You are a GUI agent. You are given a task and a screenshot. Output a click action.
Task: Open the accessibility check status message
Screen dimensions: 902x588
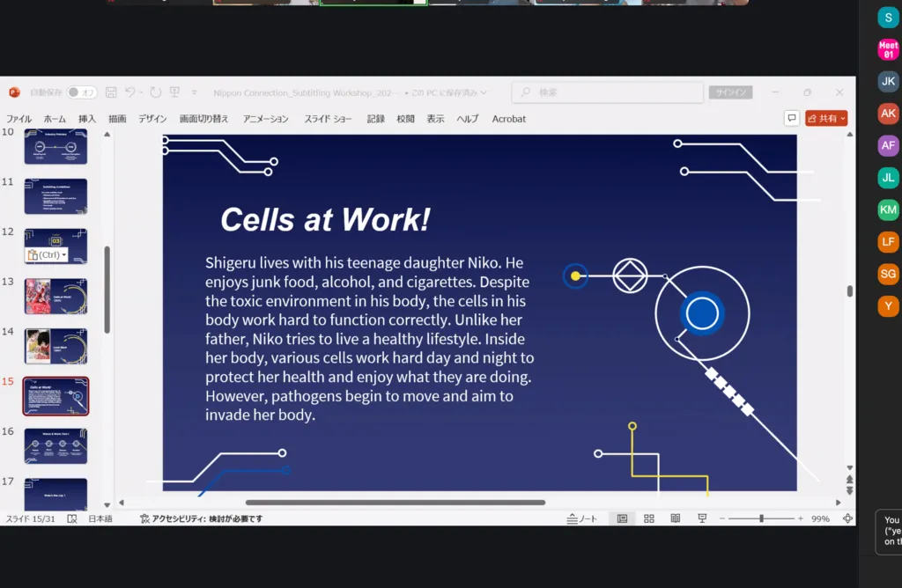click(202, 519)
